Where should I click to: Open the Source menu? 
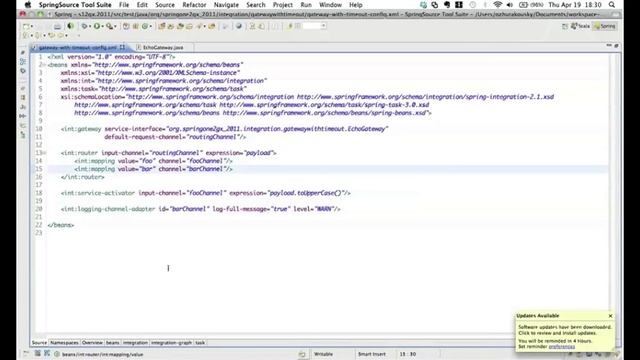point(165,5)
